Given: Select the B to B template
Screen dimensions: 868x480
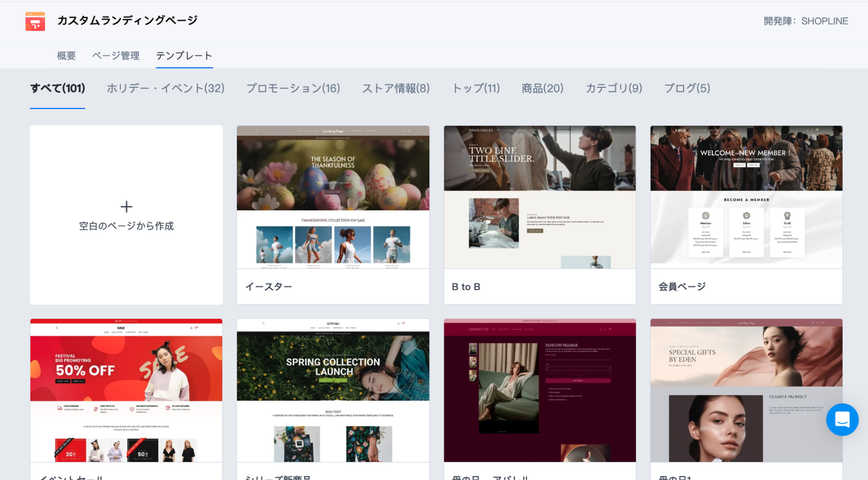Looking at the screenshot, I should (x=540, y=197).
